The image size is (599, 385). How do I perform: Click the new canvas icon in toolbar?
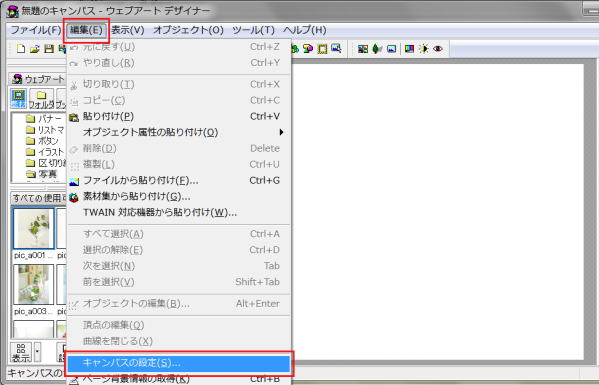tap(21, 49)
